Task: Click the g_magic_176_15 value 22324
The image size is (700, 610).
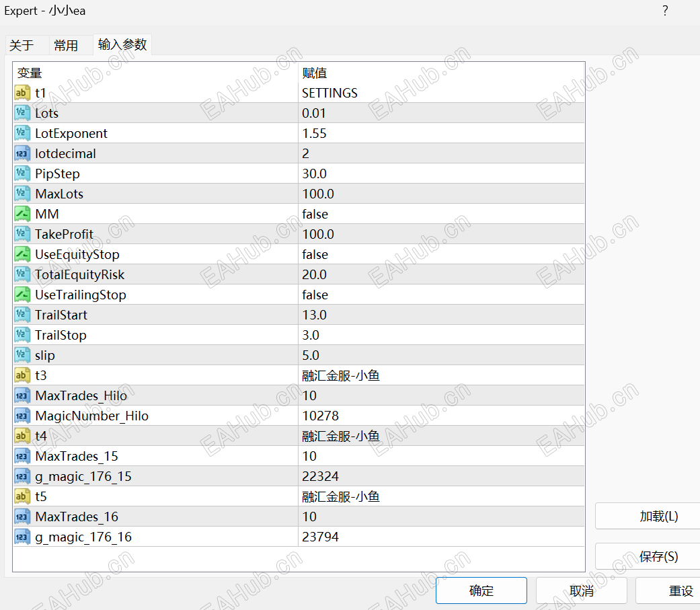Action: point(320,476)
